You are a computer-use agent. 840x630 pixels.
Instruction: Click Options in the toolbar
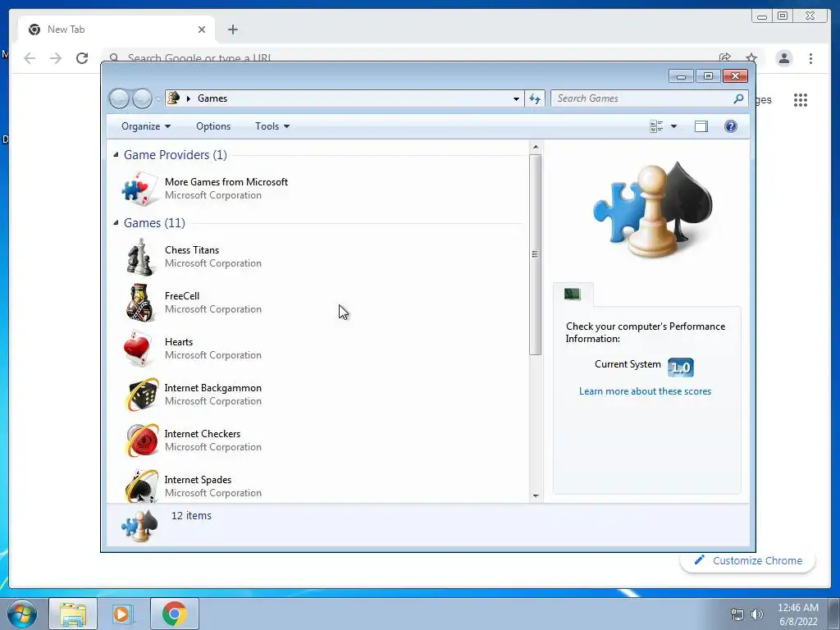point(213,126)
